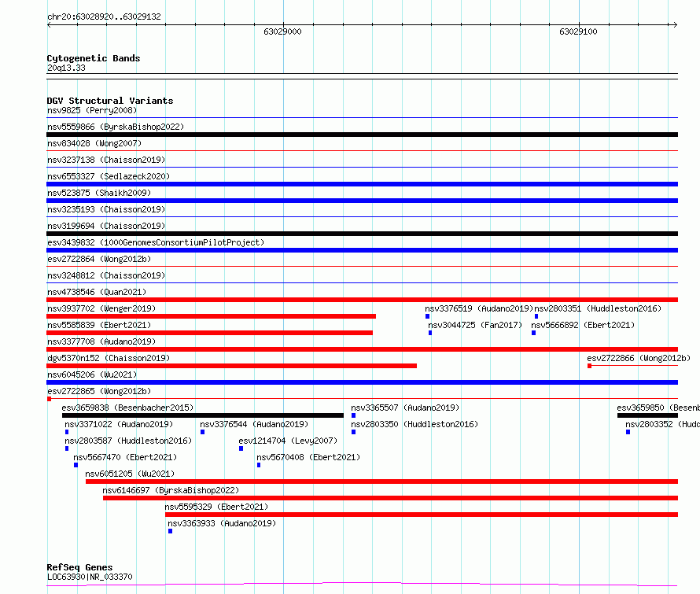Click the red bar under nsv5595329
The width and height of the screenshot is (700, 594).
click(422, 515)
